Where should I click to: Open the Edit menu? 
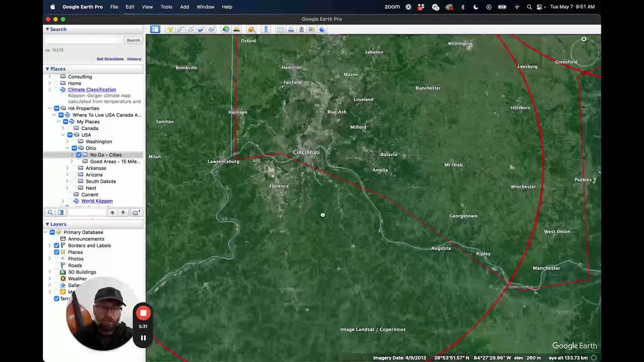tap(130, 7)
